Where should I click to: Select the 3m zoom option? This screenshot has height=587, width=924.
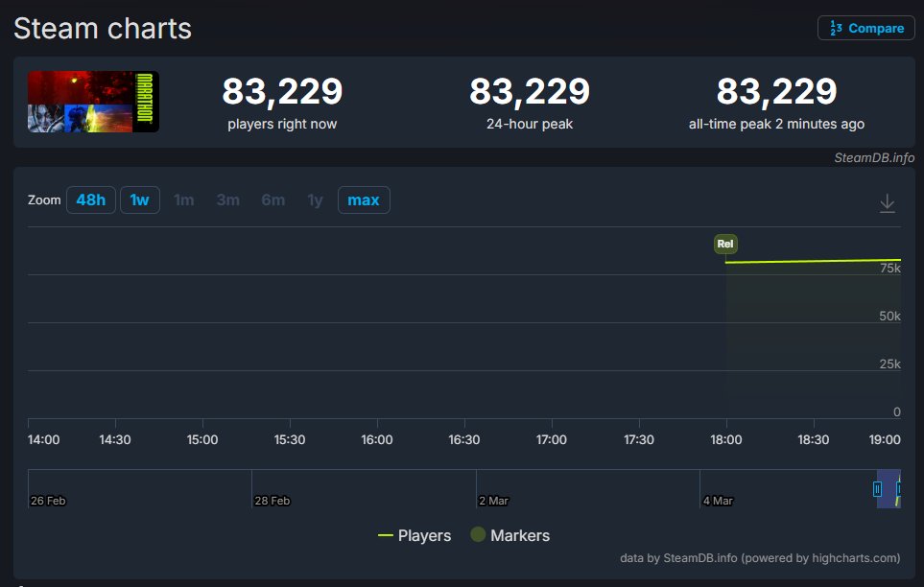[x=228, y=200]
